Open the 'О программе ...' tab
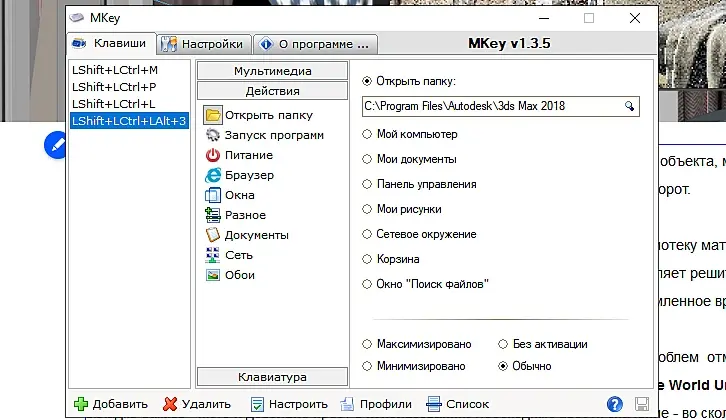Image resolution: width=726 pixels, height=420 pixels. tap(315, 44)
